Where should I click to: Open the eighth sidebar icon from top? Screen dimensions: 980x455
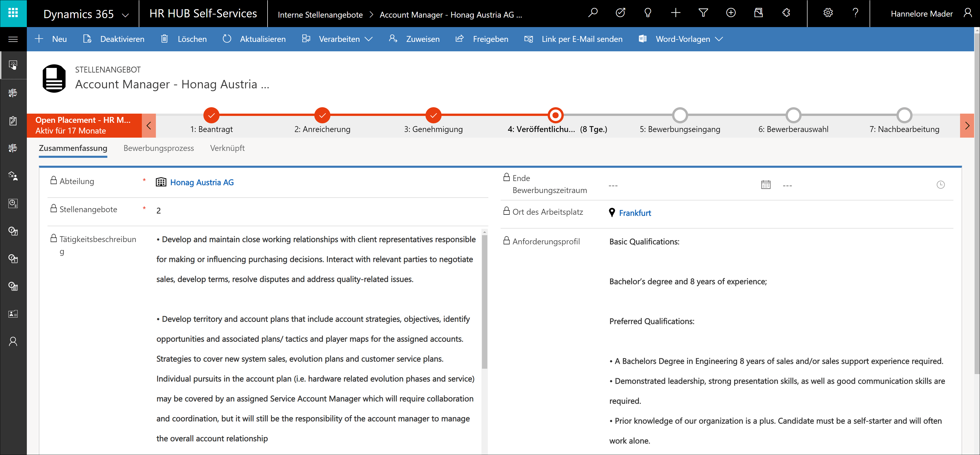point(13,259)
